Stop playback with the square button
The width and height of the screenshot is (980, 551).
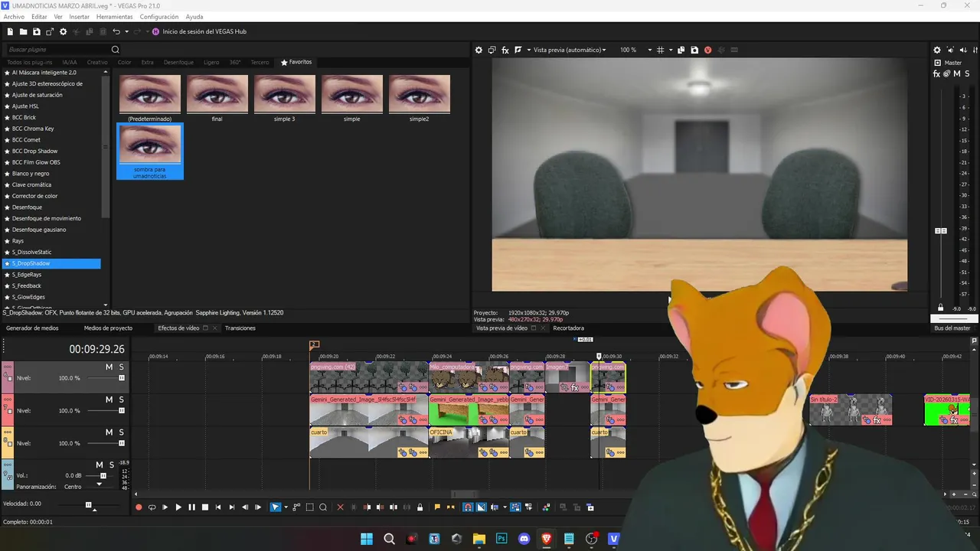(204, 507)
